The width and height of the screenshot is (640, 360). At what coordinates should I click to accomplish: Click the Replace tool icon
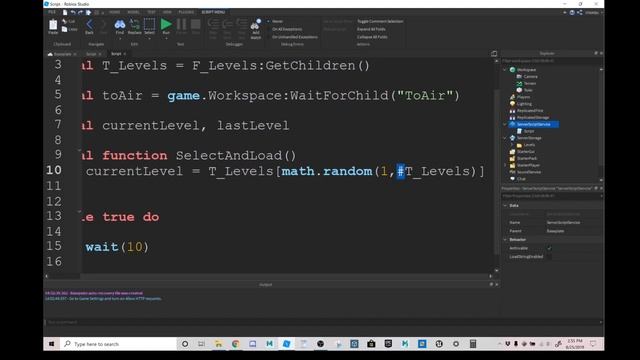point(134,24)
